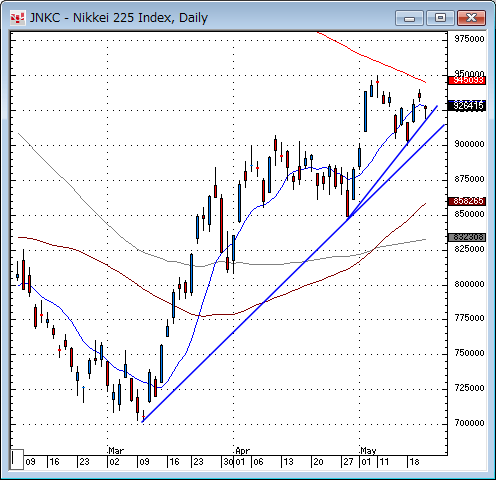
Task: Select the red long-term moving average line
Action: pos(373,60)
